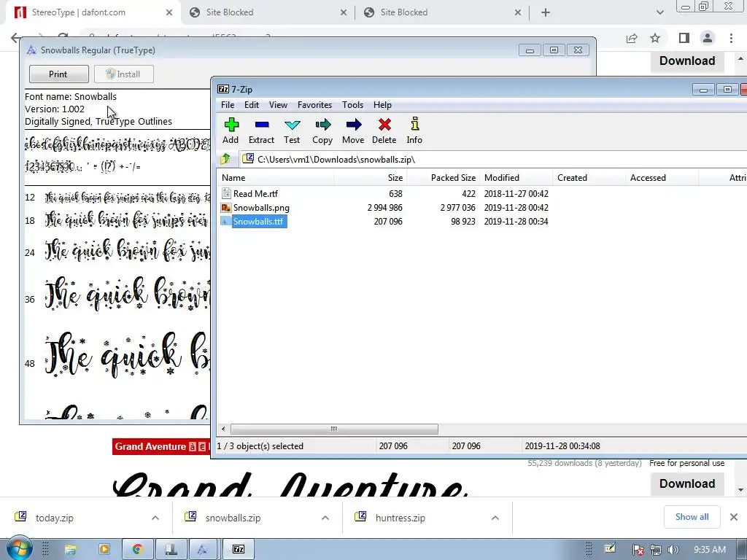Switch to 7-Zip on the taskbar
Viewport: 747px width, 560px height.
point(239,550)
